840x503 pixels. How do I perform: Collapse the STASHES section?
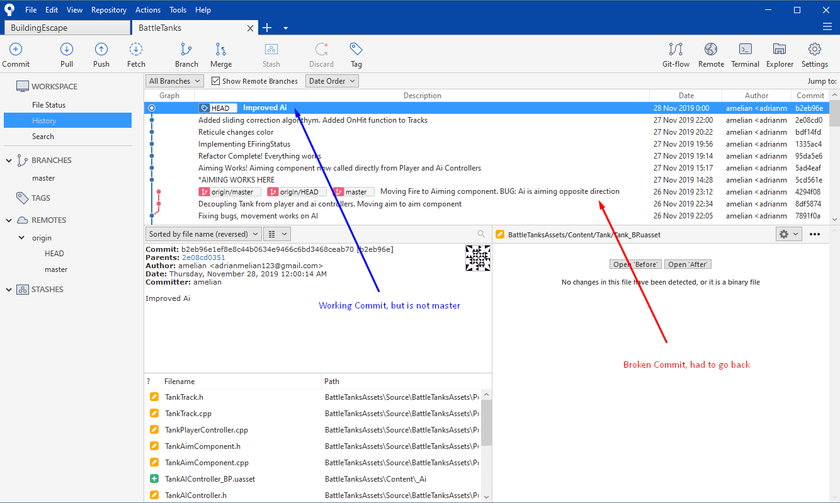[x=9, y=289]
